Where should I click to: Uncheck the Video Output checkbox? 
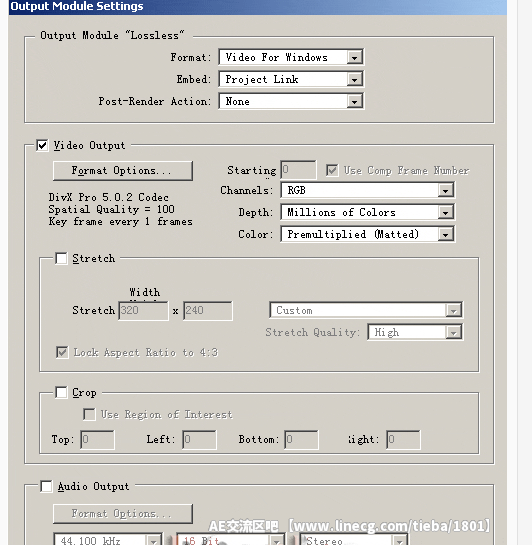tap(42, 145)
